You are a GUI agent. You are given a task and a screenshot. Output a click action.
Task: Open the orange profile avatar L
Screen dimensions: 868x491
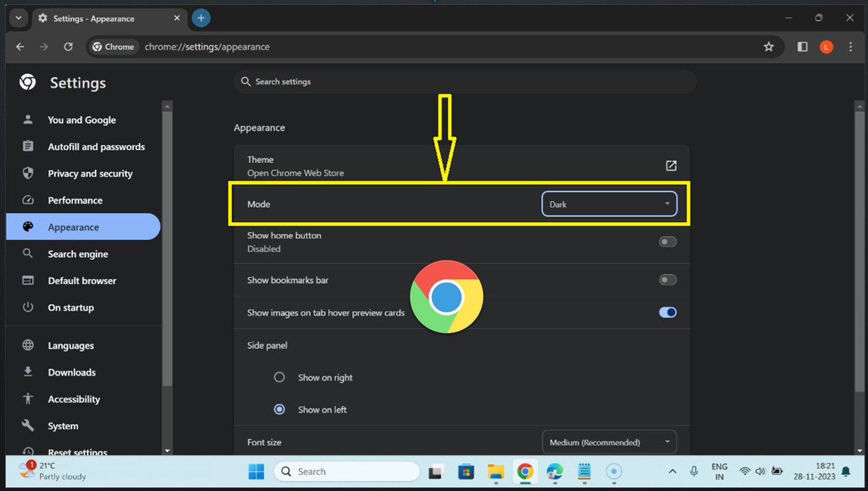point(826,47)
